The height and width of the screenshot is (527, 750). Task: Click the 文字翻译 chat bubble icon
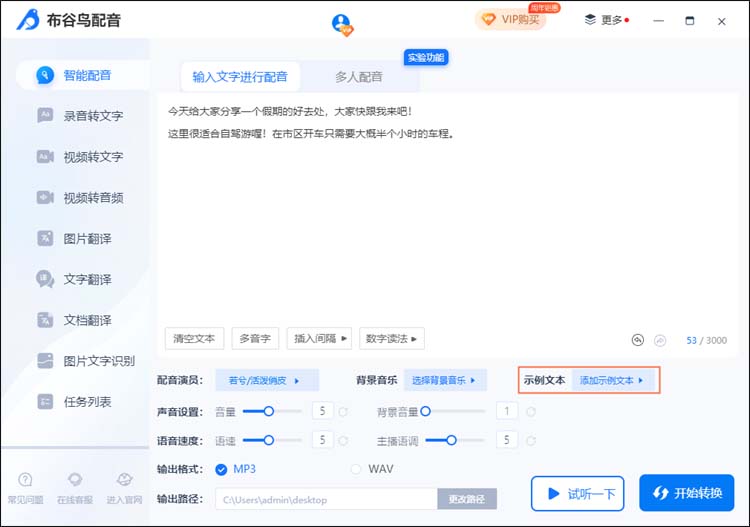pos(45,279)
